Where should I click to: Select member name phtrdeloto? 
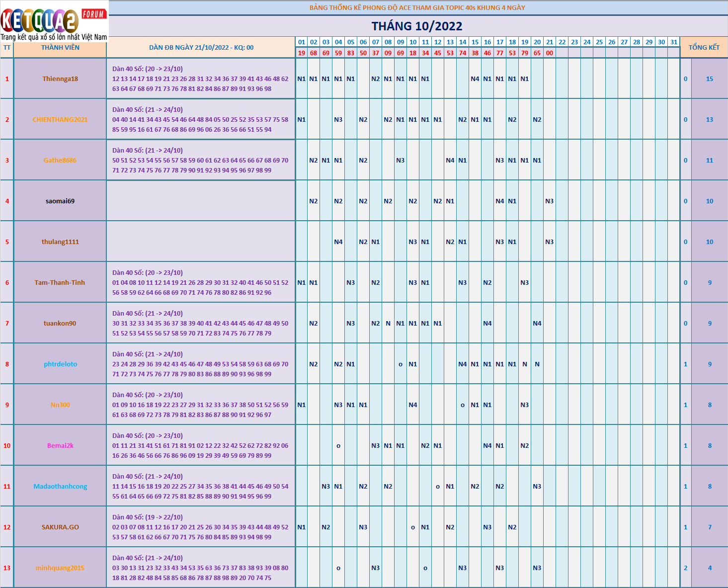click(60, 364)
